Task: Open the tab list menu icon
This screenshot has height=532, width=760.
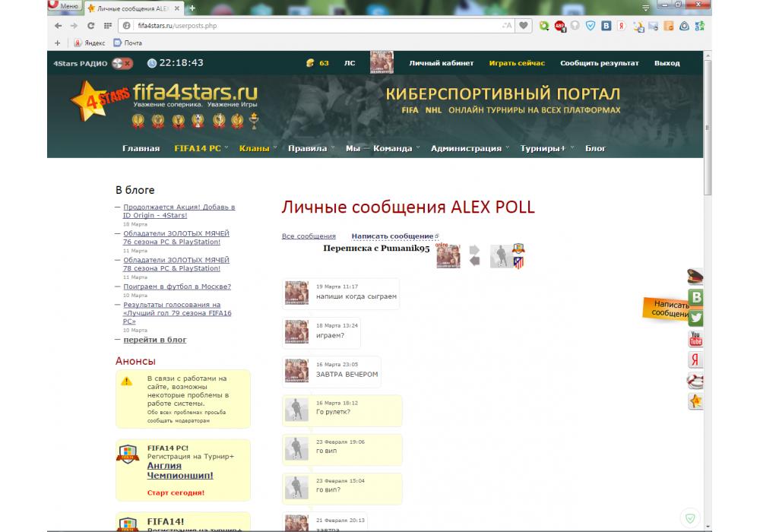Action: click(645, 8)
